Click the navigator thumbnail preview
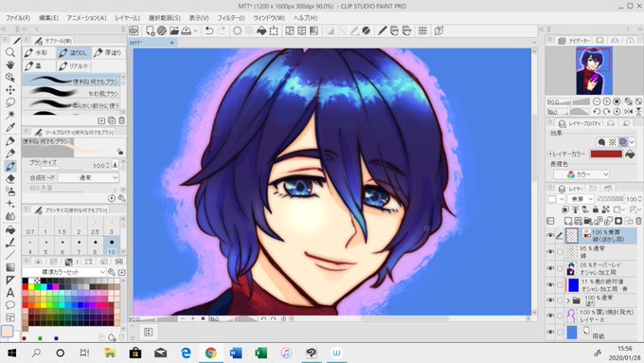The width and height of the screenshot is (644, 363). click(x=594, y=70)
